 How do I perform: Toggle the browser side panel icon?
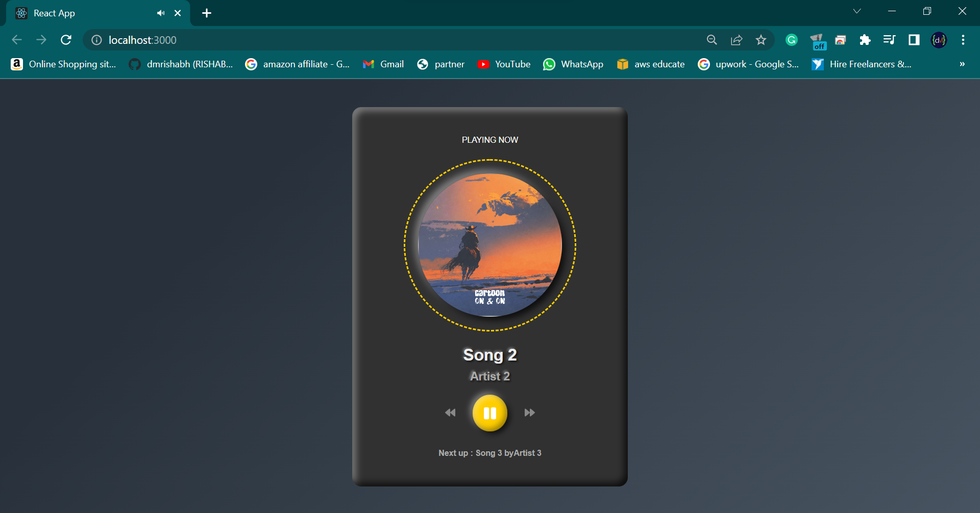[914, 40]
